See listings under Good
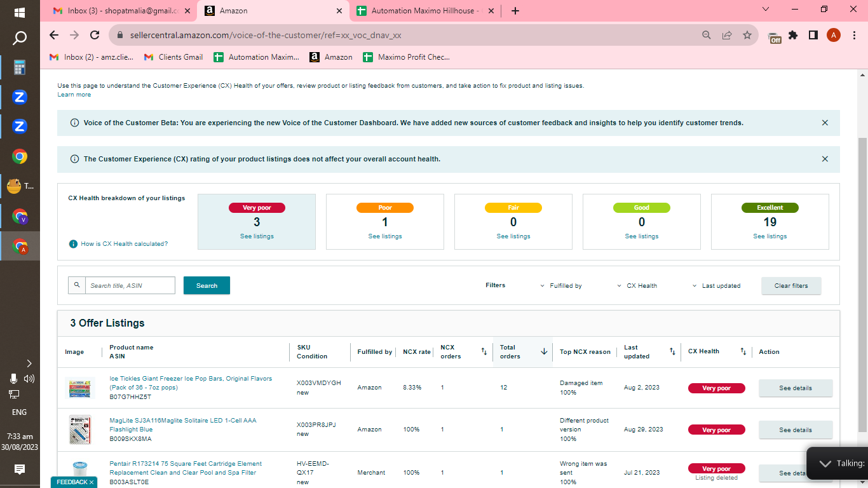 (x=642, y=236)
